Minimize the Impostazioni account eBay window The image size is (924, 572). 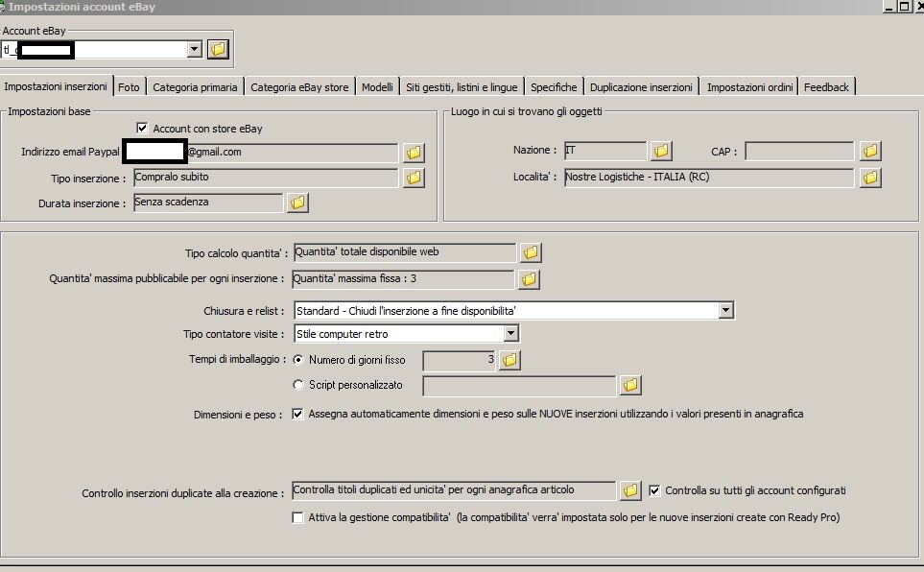tap(888, 7)
